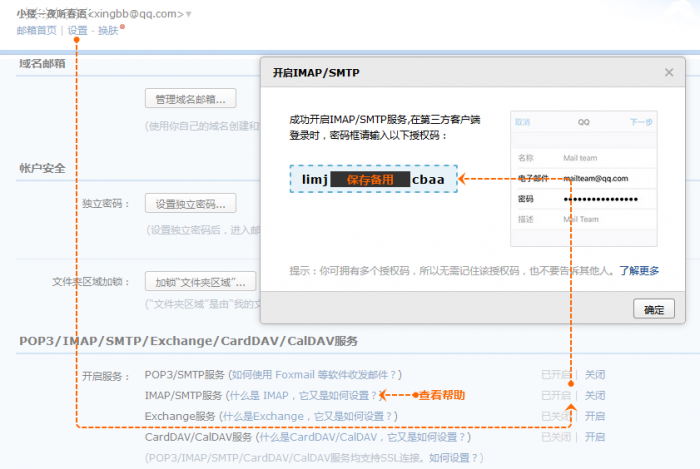The image size is (700, 469).
Task: Open the Foxmail help link for POP3/SMTP
Action: 314,375
